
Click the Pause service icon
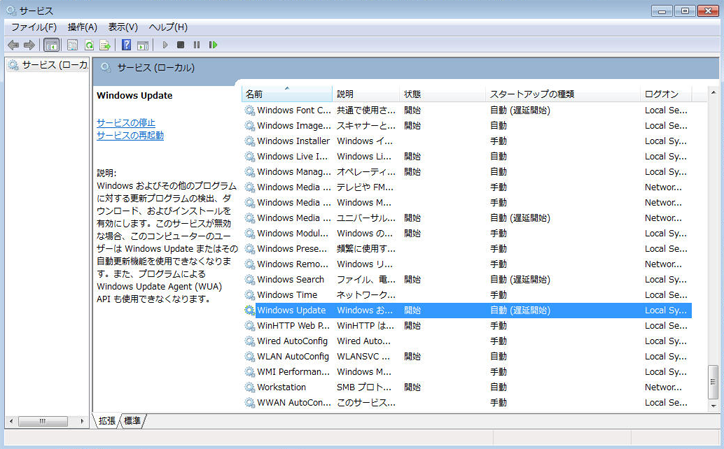pyautogui.click(x=197, y=45)
